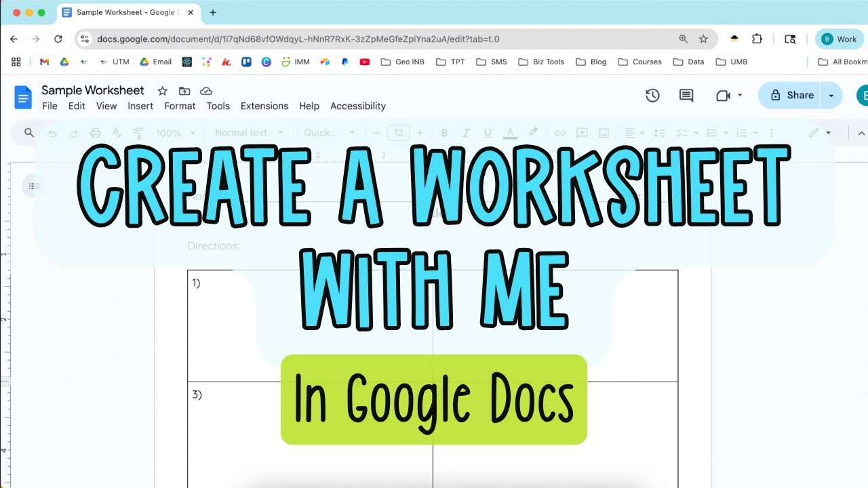Open the Google Docs home icon
The width and height of the screenshot is (868, 488).
[x=23, y=98]
